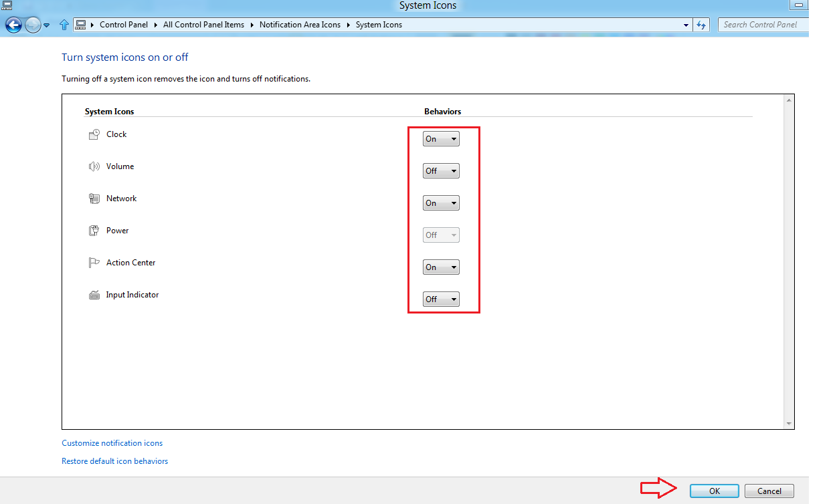Click inside the Search Control Panel field

[763, 24]
